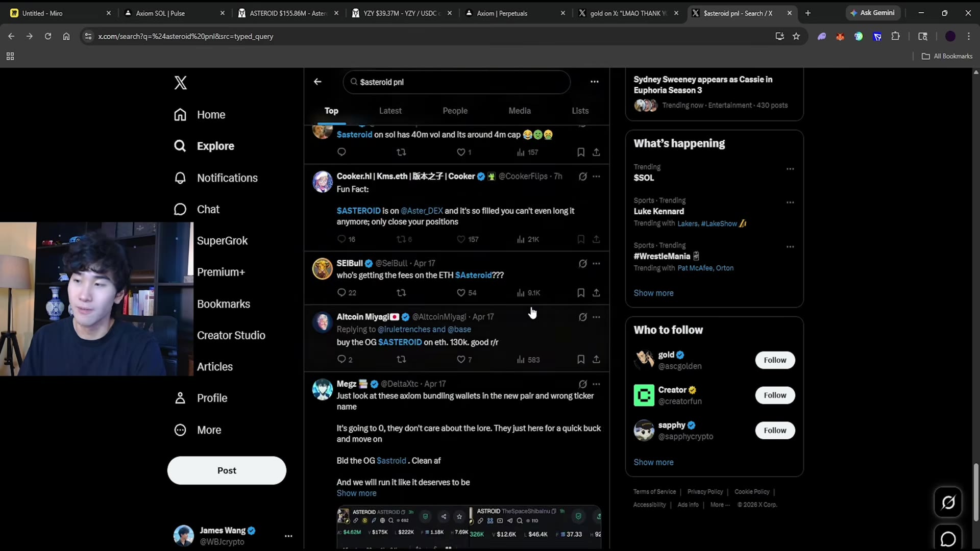Switch to the Axiom SOL Pulse browser tab
The image size is (980, 551).
[174, 13]
